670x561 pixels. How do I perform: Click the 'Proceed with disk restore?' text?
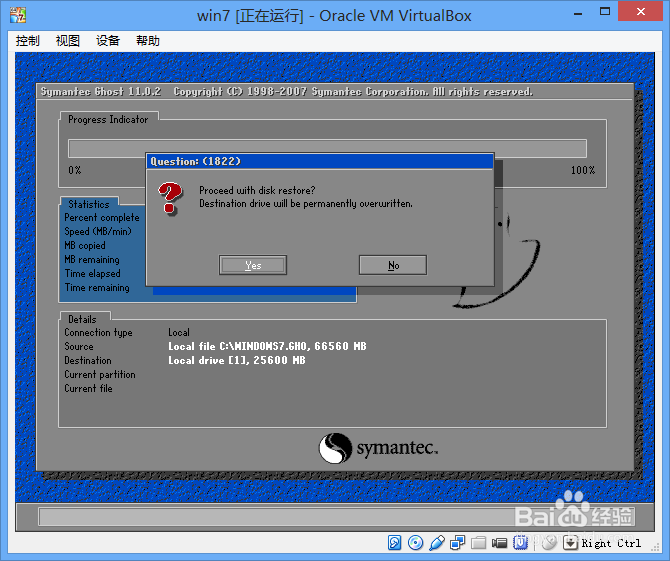257,190
